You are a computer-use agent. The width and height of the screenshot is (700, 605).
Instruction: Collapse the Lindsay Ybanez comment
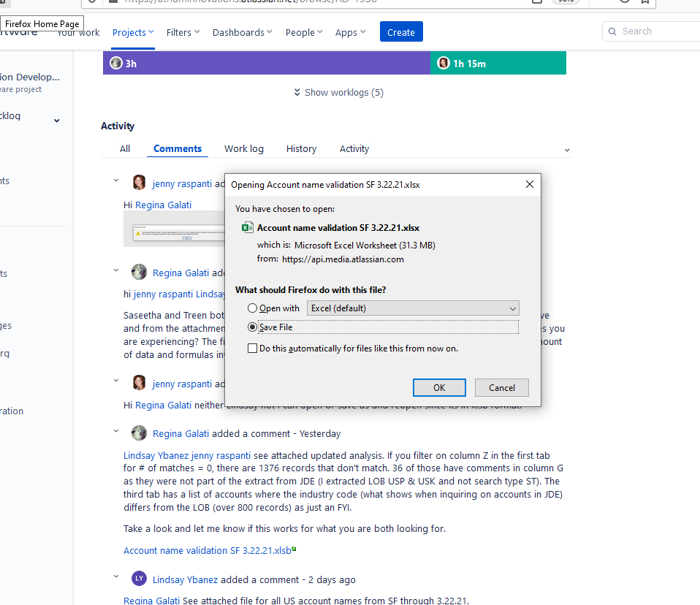[x=116, y=577]
